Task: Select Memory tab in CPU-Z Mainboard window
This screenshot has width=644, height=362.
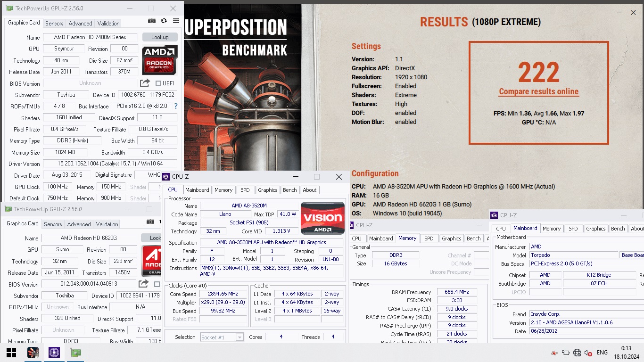Action: pos(552,229)
